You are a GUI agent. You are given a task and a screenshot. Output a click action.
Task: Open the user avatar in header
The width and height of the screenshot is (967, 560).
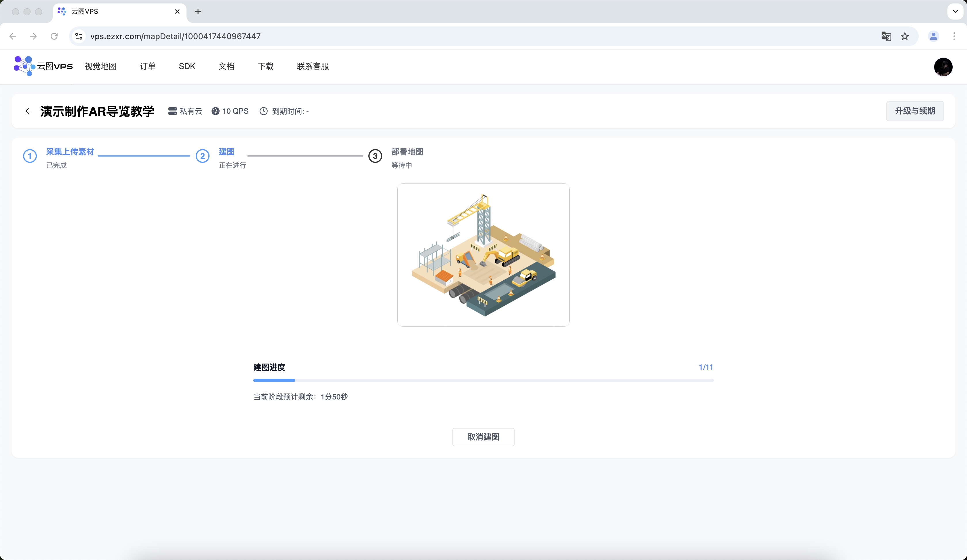943,67
